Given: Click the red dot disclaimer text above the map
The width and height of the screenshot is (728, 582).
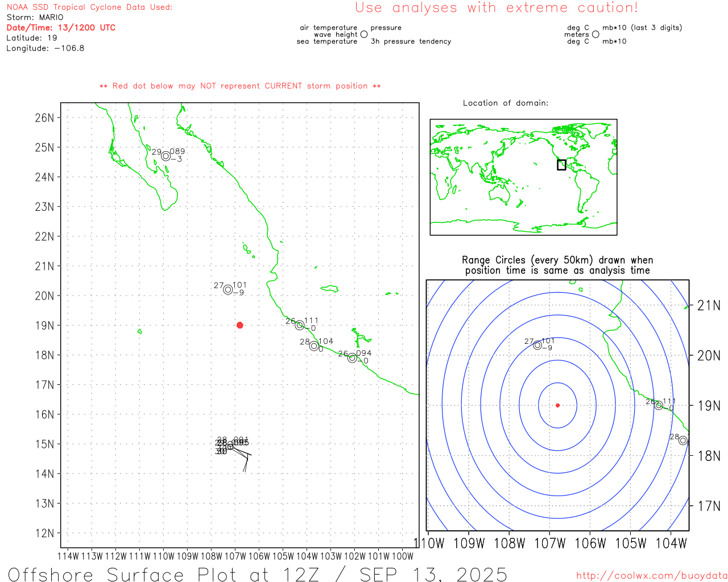Looking at the screenshot, I should coord(240,86).
